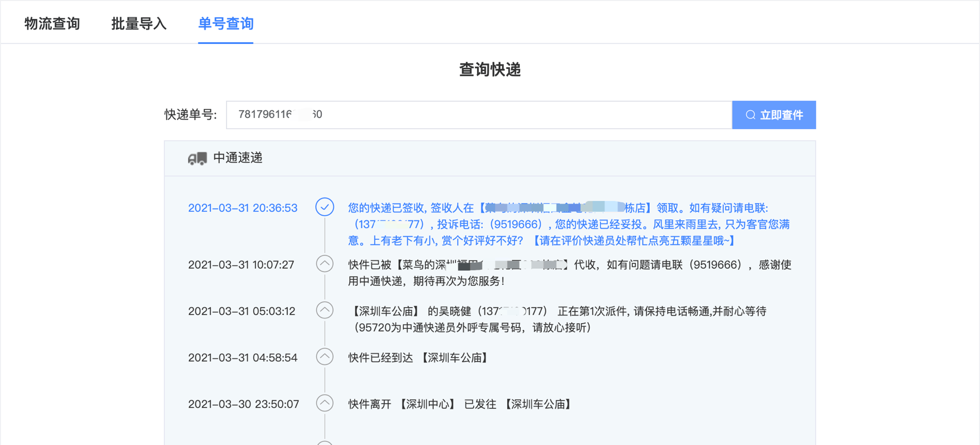Click the magnifier icon in 立即查件 button
980x445 pixels.
pyautogui.click(x=750, y=115)
